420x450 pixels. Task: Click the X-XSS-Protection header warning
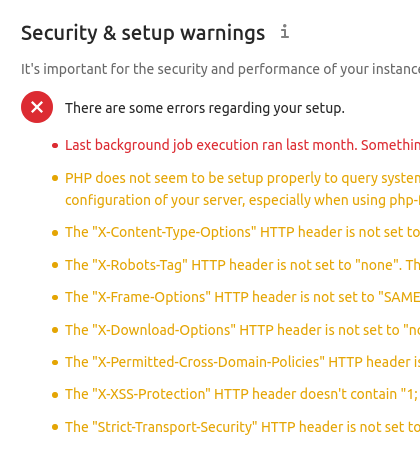point(242,394)
